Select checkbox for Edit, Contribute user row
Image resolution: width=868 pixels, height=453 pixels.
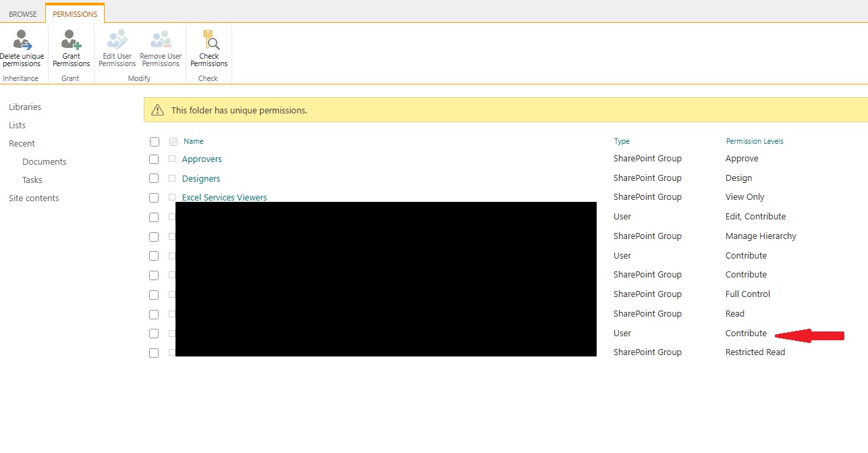[154, 217]
